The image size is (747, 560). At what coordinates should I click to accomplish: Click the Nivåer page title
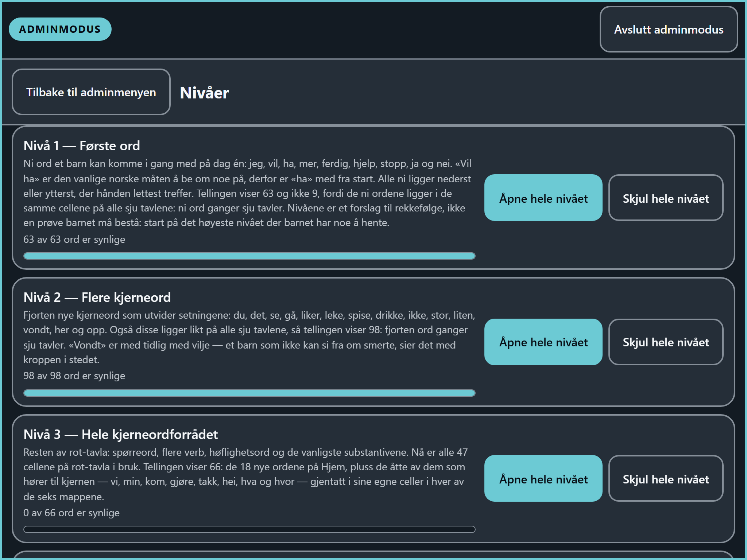click(x=204, y=93)
